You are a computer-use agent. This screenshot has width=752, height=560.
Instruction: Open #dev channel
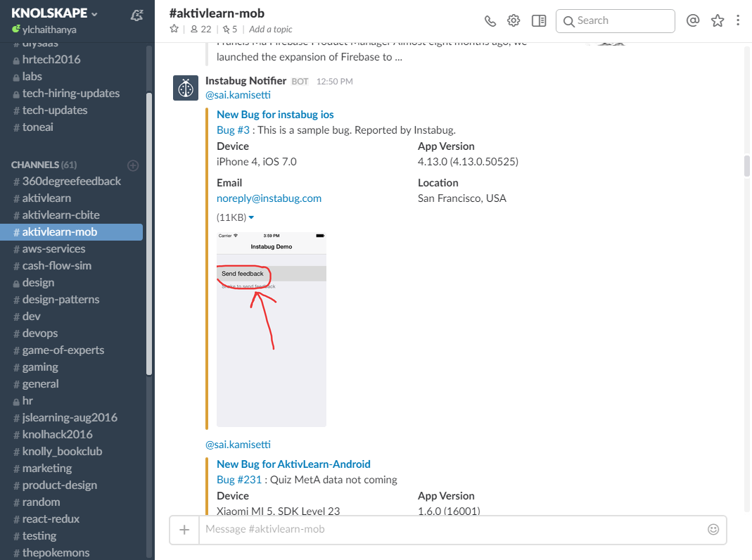[x=72, y=317]
